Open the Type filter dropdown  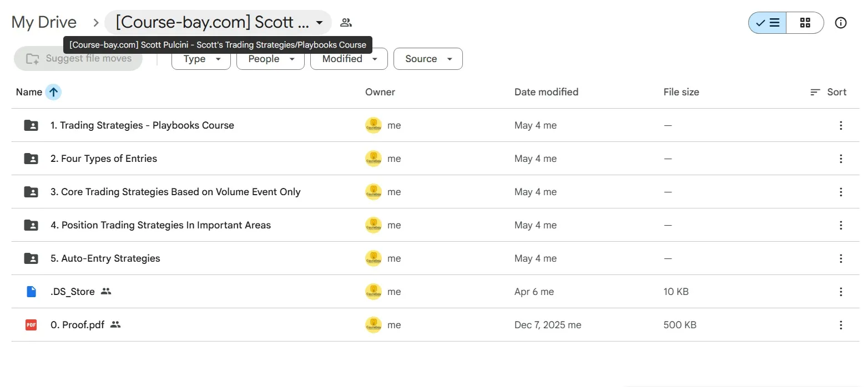click(201, 59)
